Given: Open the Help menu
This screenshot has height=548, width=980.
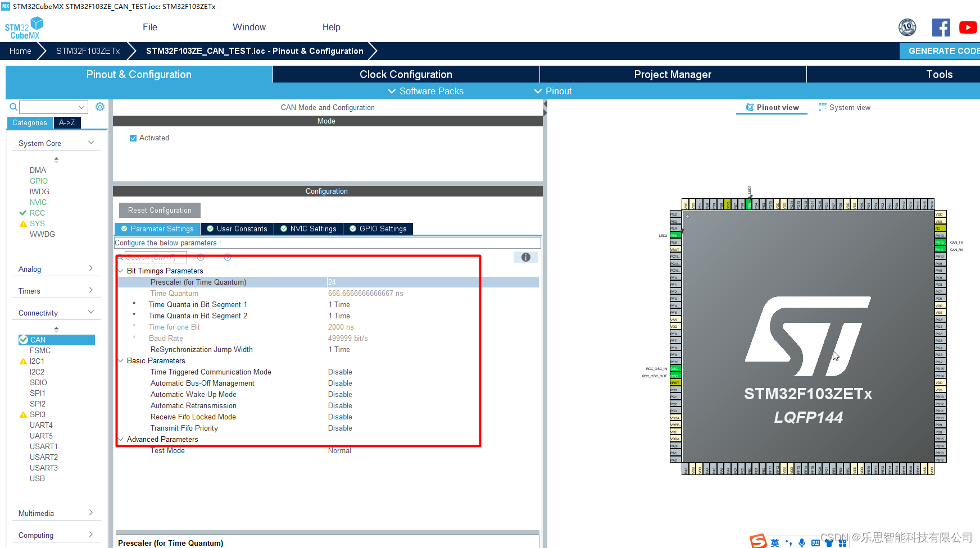Looking at the screenshot, I should click(332, 27).
